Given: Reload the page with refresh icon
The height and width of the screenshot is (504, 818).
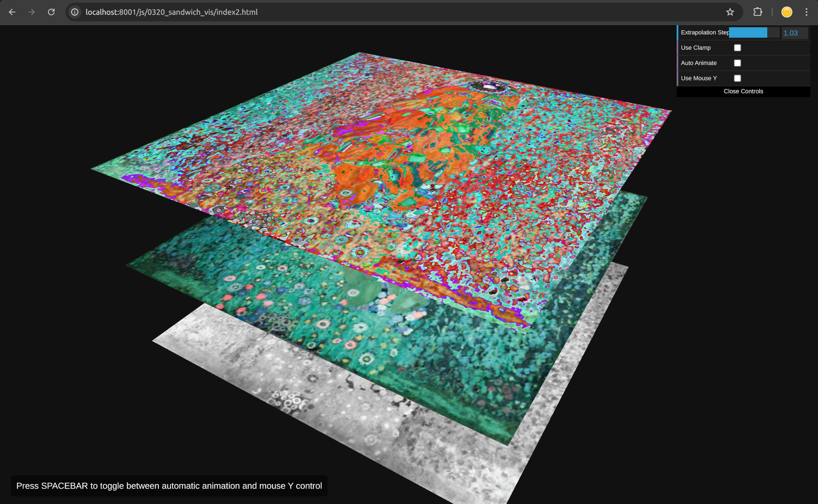Looking at the screenshot, I should click(x=51, y=12).
